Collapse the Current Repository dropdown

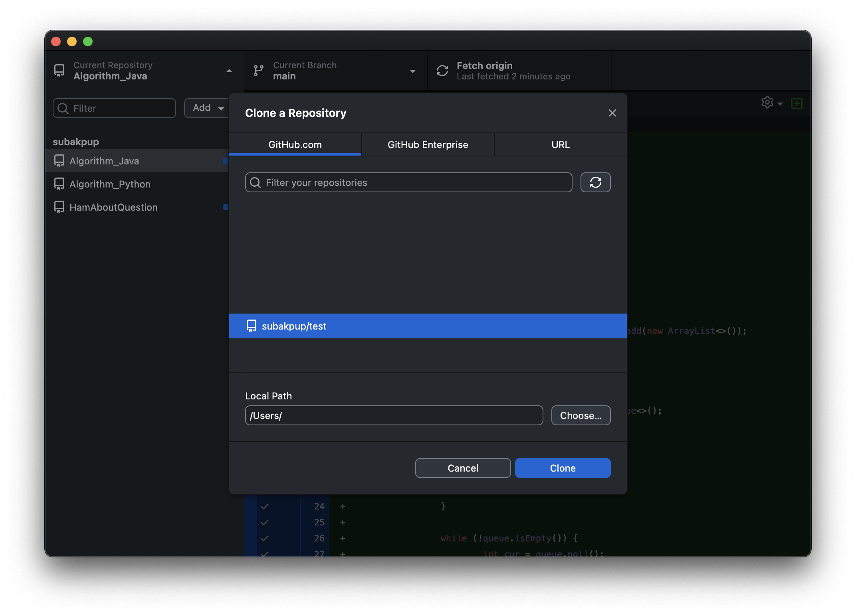(229, 71)
